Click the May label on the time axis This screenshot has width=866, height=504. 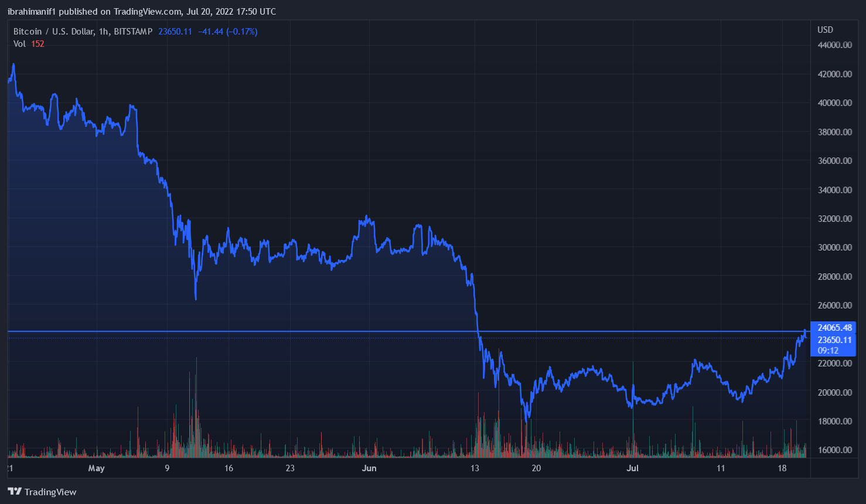[x=97, y=468]
